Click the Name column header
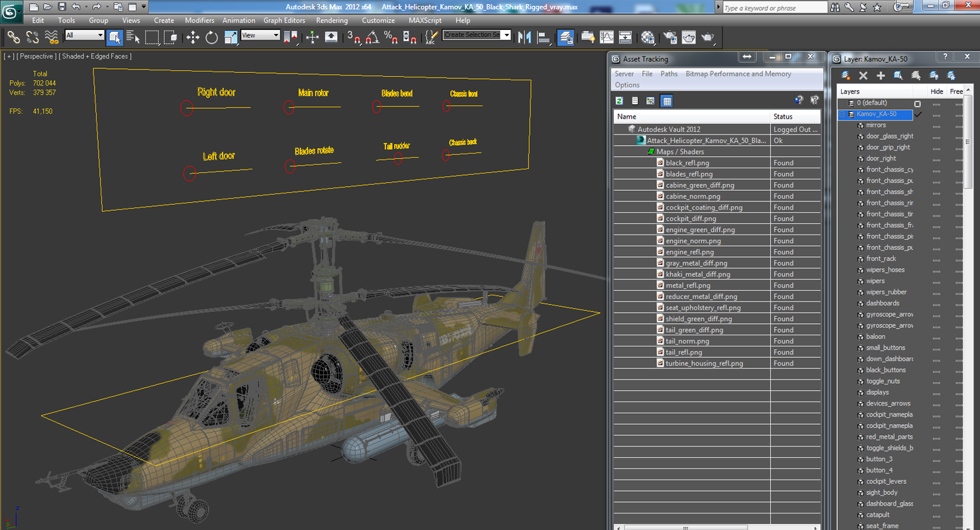 click(692, 117)
